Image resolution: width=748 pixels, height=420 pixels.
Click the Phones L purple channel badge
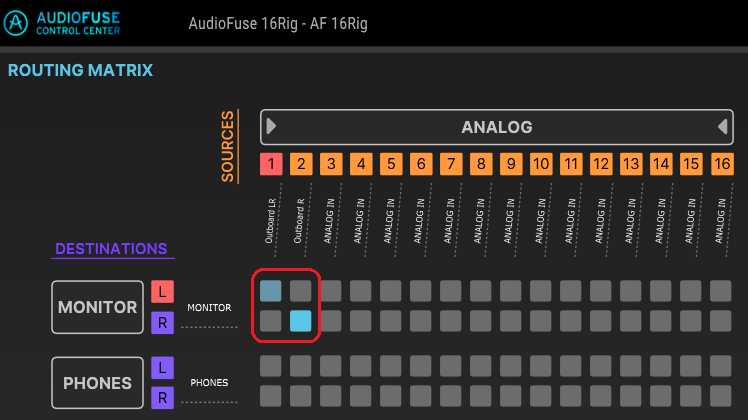tap(163, 368)
